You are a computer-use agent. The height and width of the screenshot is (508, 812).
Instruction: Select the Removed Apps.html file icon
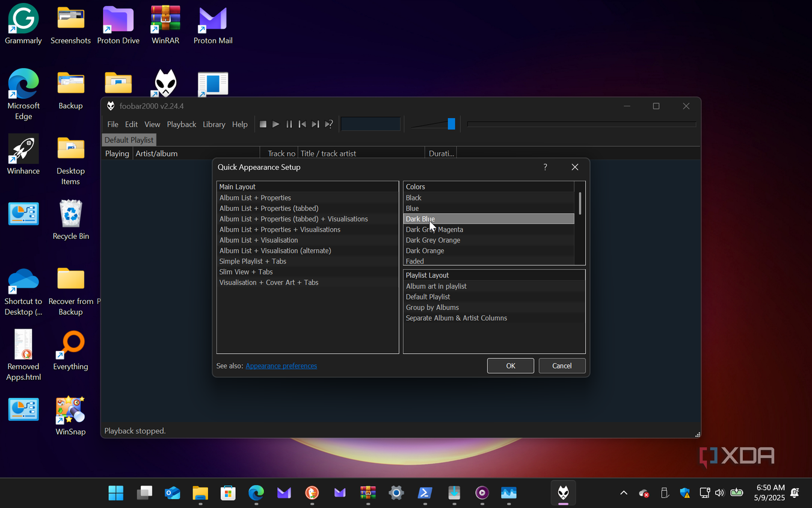(x=23, y=355)
